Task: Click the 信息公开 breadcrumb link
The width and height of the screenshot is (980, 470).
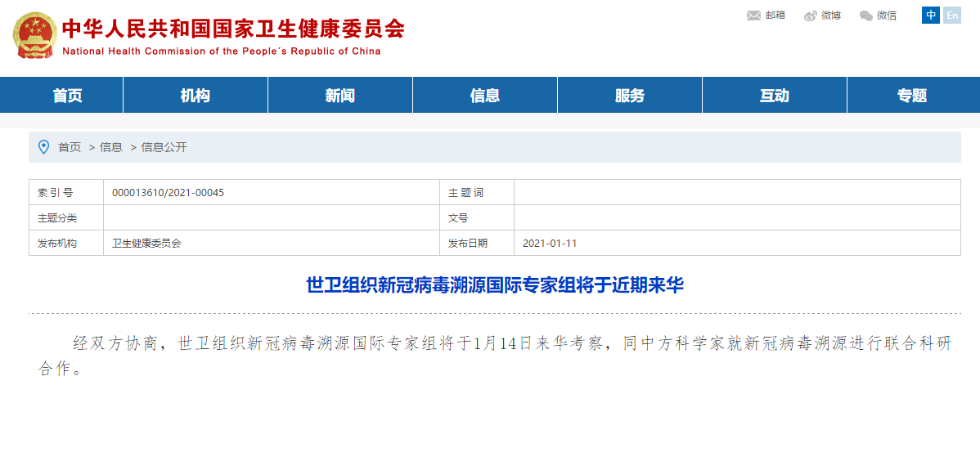Action: pos(164,147)
